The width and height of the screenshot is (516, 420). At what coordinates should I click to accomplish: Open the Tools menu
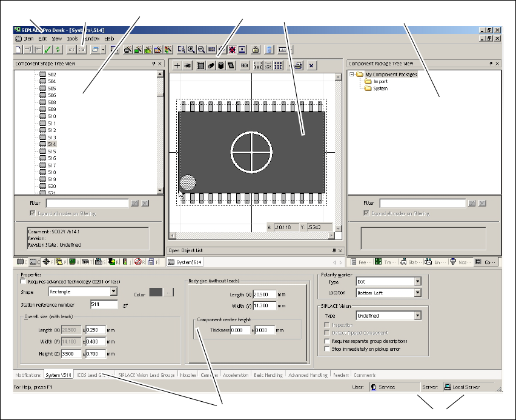coord(73,38)
